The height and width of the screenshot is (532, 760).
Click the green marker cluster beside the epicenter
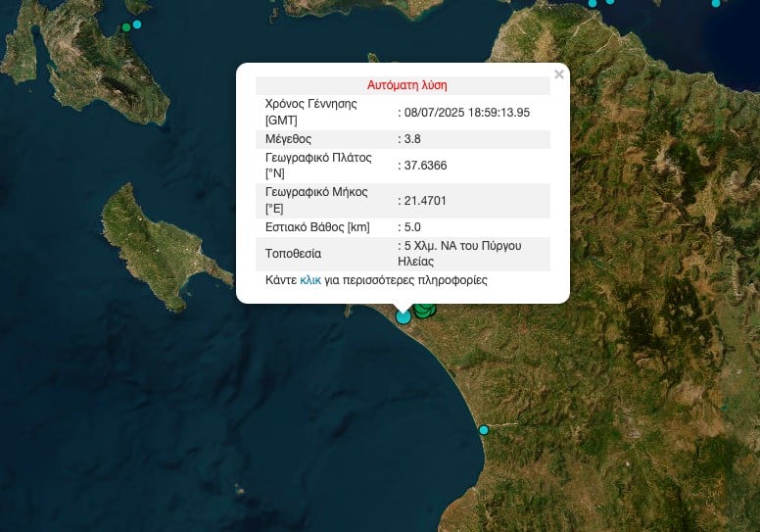point(425,311)
